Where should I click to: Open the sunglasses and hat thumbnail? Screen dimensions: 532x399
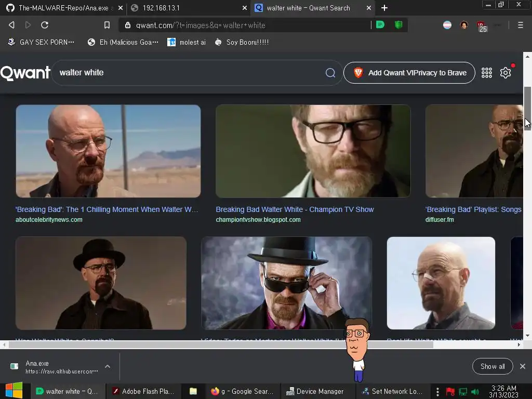pyautogui.click(x=286, y=283)
